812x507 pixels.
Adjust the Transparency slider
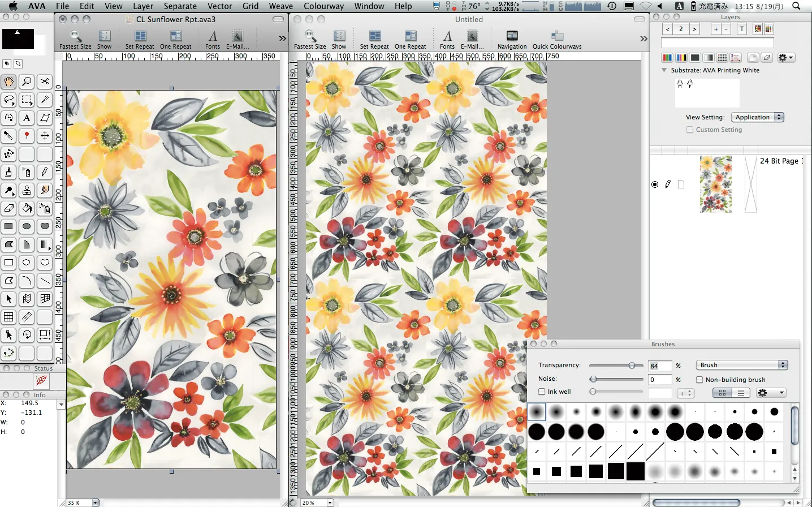(x=632, y=366)
